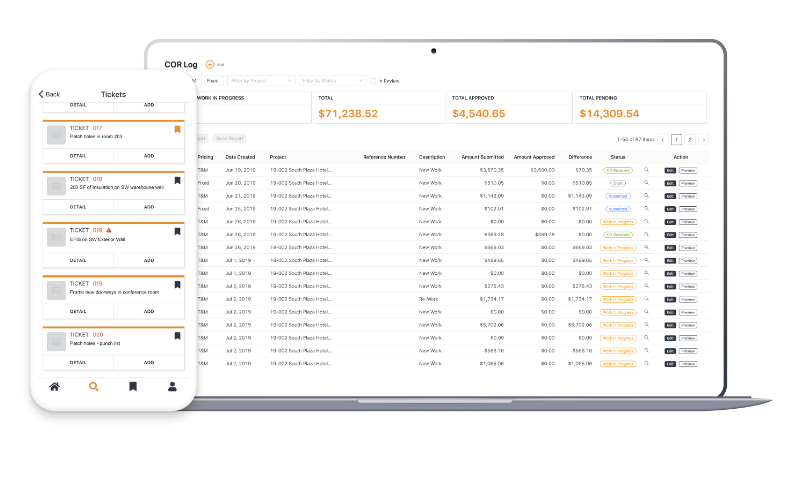Viewport: 801px width, 487px height.
Task: Go to next page using right chevron
Action: (703, 140)
